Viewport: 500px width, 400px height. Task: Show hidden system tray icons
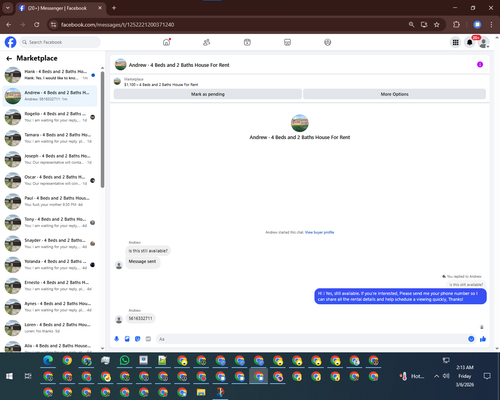[x=436, y=376]
